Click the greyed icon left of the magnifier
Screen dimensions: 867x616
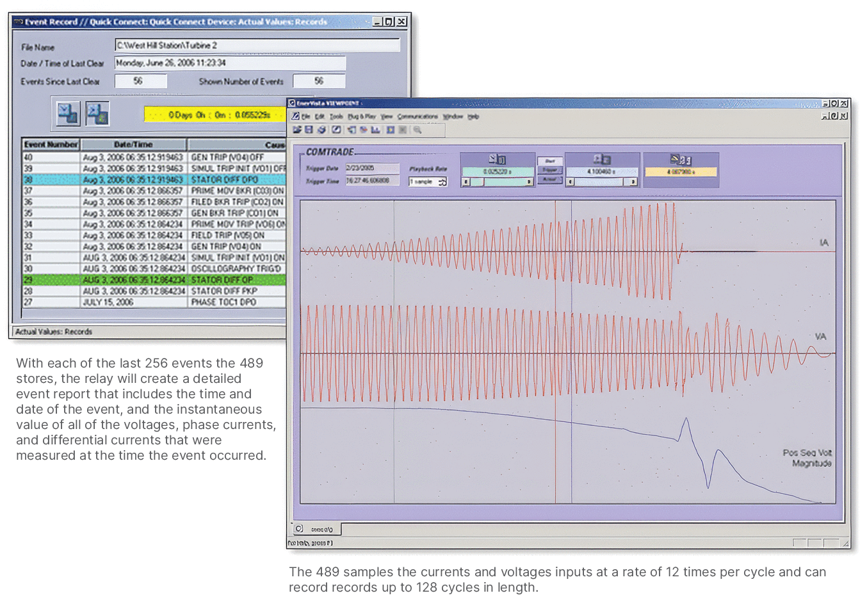coord(403,129)
